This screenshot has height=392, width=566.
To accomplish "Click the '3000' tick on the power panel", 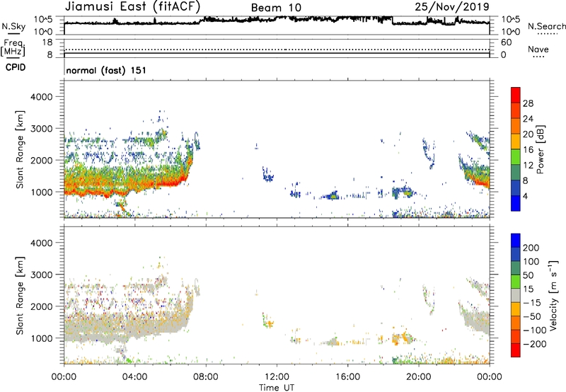I will (41, 129).
